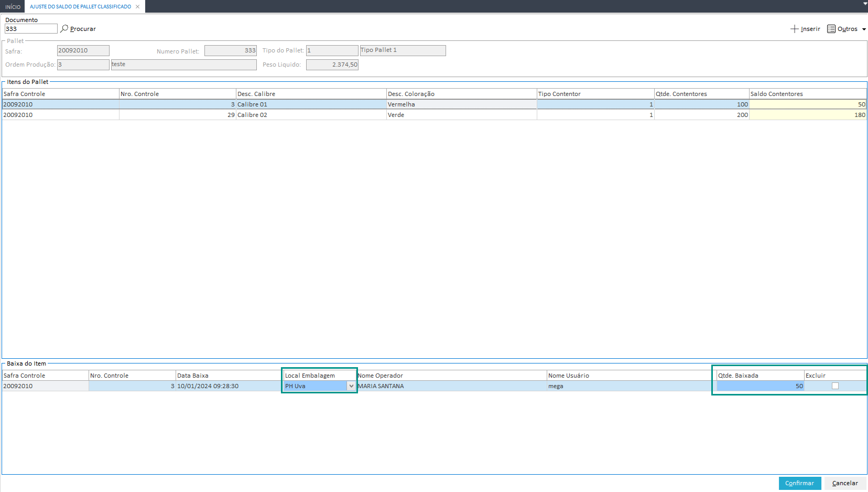Click the Inserir button label
Viewport: 868px width, 492px height.
pyautogui.click(x=810, y=29)
